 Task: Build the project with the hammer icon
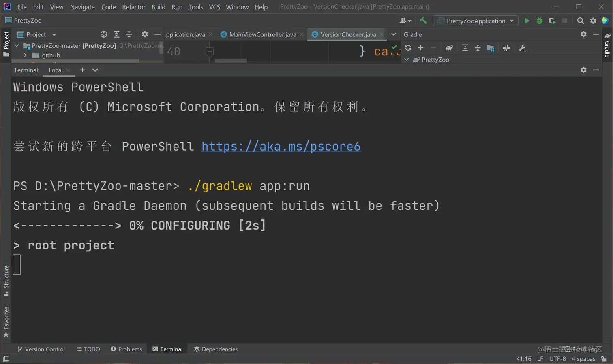(x=423, y=21)
